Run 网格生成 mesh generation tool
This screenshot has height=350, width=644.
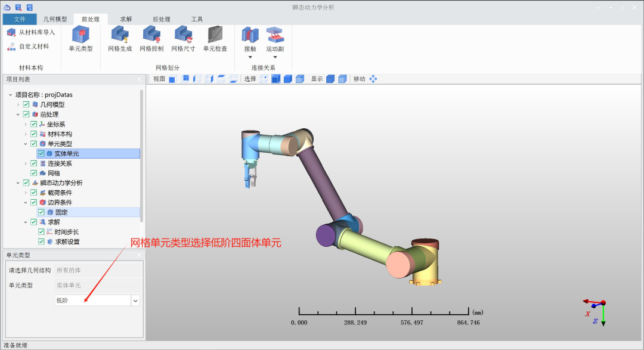point(120,39)
